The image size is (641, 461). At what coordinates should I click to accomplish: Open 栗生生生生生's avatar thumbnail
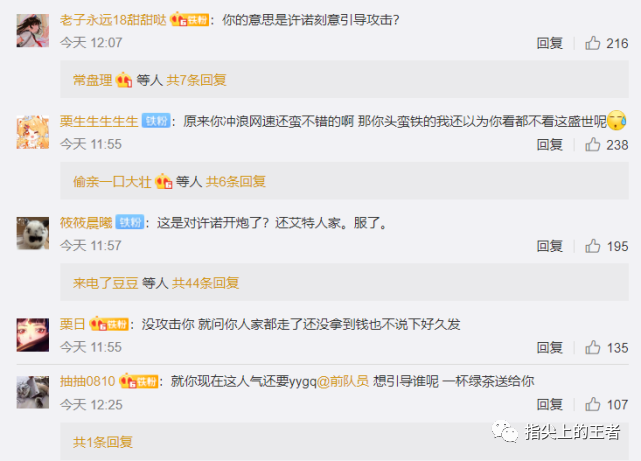pyautogui.click(x=33, y=132)
